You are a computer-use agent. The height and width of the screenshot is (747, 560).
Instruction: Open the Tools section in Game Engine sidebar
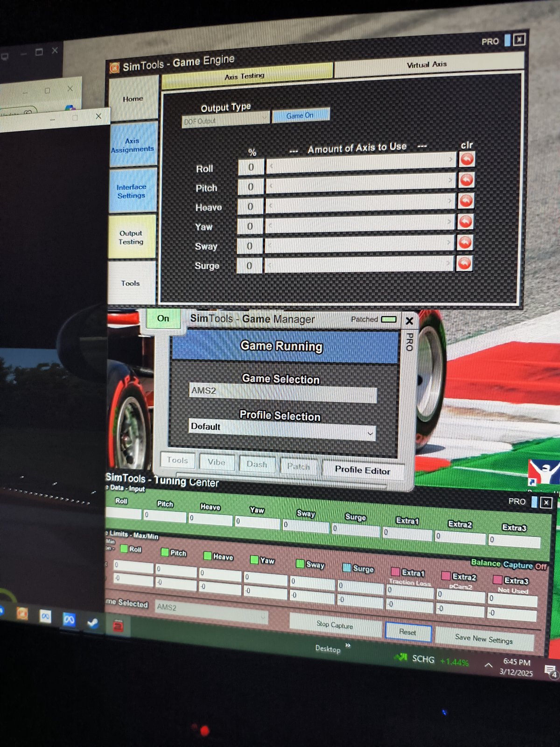click(131, 283)
